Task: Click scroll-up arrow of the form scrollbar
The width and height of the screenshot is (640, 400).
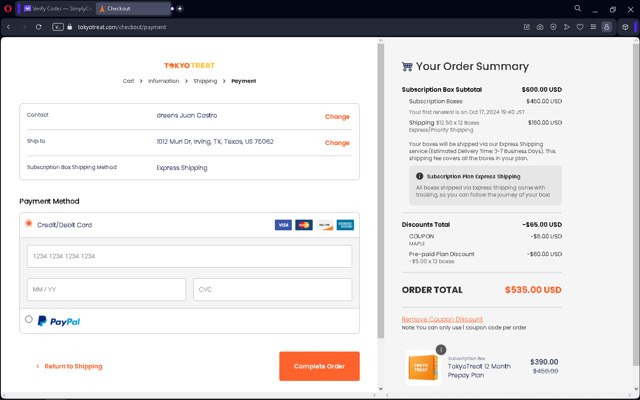Action: [x=380, y=40]
